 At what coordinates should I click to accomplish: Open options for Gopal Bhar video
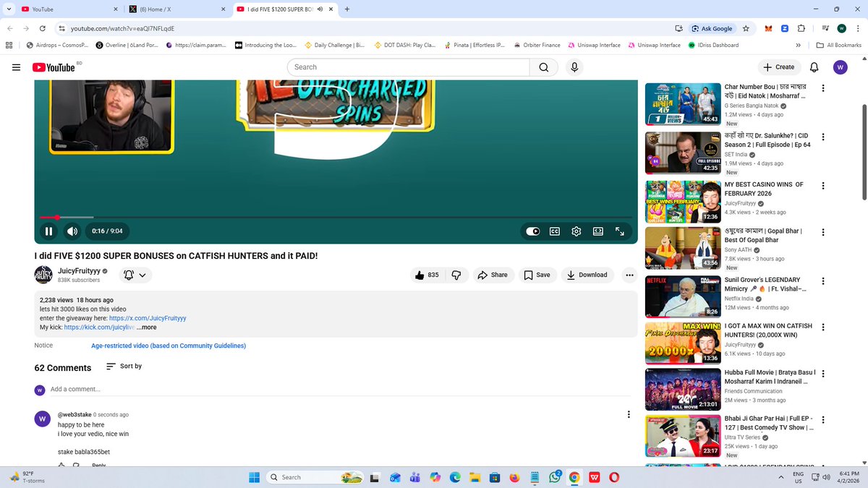[x=823, y=233]
